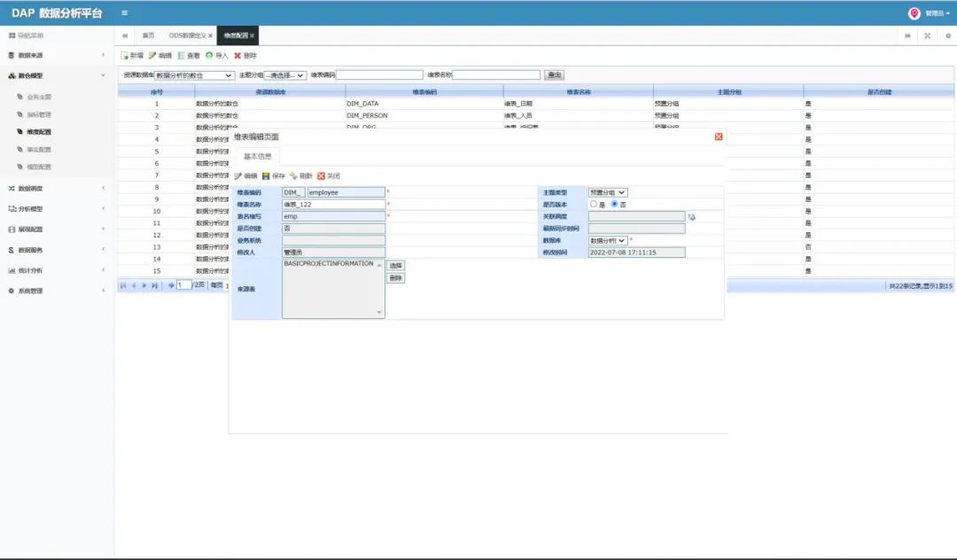Select the 基本信息 tab in dialog
Image resolution: width=957 pixels, height=560 pixels.
pyautogui.click(x=257, y=156)
